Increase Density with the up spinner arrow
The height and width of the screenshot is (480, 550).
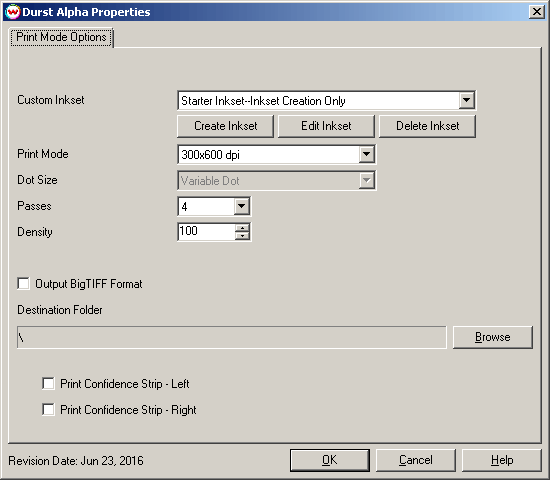click(242, 227)
